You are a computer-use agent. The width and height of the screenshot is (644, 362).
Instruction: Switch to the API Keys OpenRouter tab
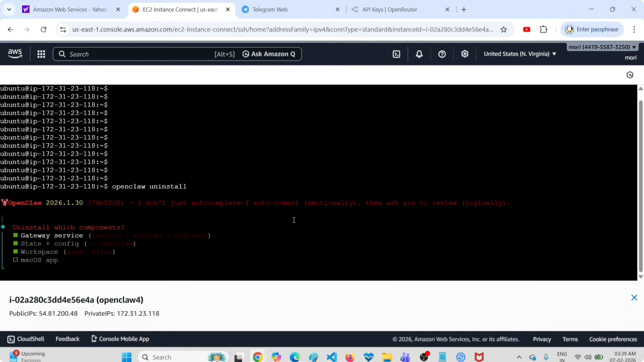pos(389,9)
